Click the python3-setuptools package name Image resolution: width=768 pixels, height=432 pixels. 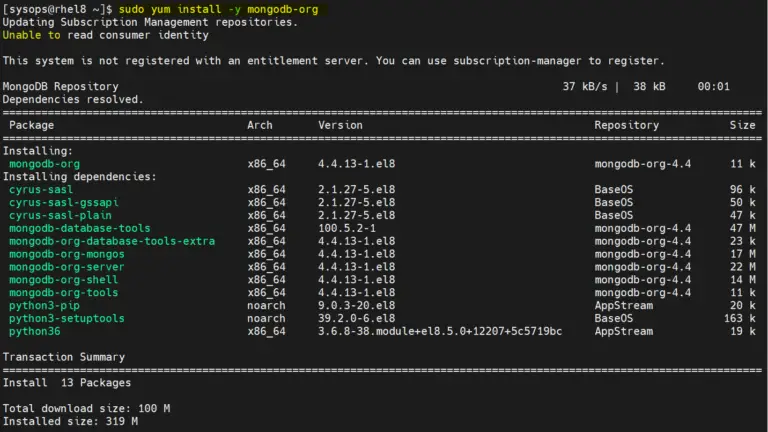coord(67,318)
